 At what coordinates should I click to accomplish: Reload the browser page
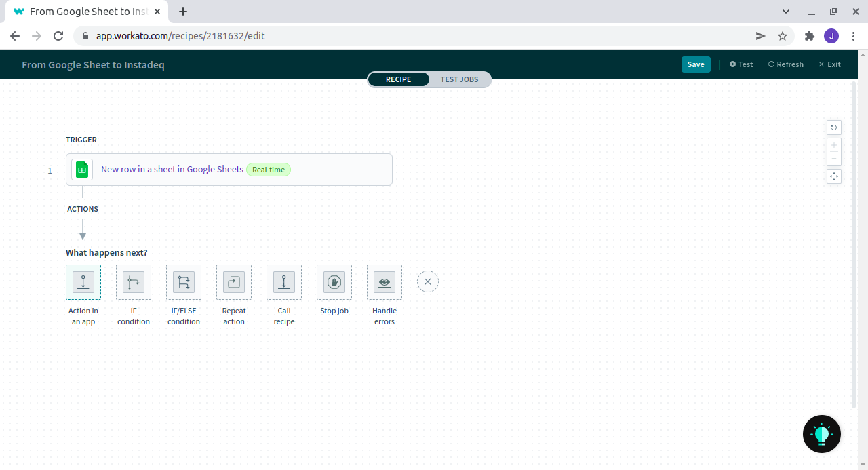58,36
